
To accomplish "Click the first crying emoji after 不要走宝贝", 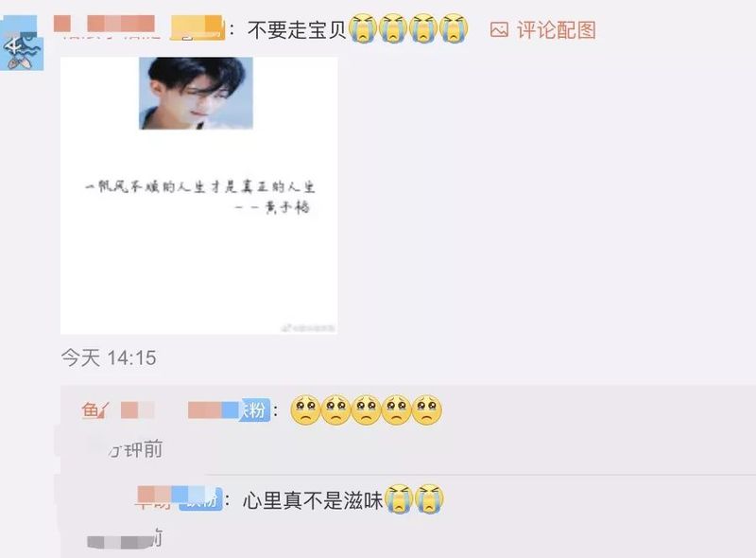I will click(363, 28).
